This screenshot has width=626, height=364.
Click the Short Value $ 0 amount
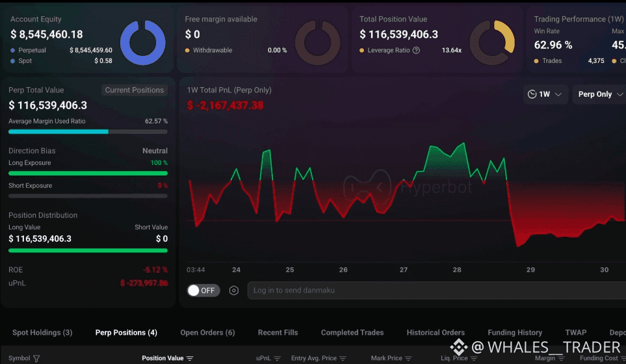pos(162,239)
